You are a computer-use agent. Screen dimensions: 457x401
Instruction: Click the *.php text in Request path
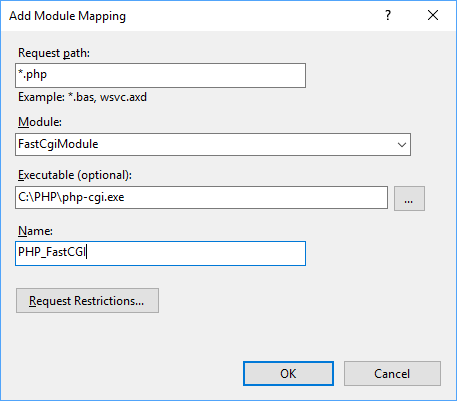32,74
